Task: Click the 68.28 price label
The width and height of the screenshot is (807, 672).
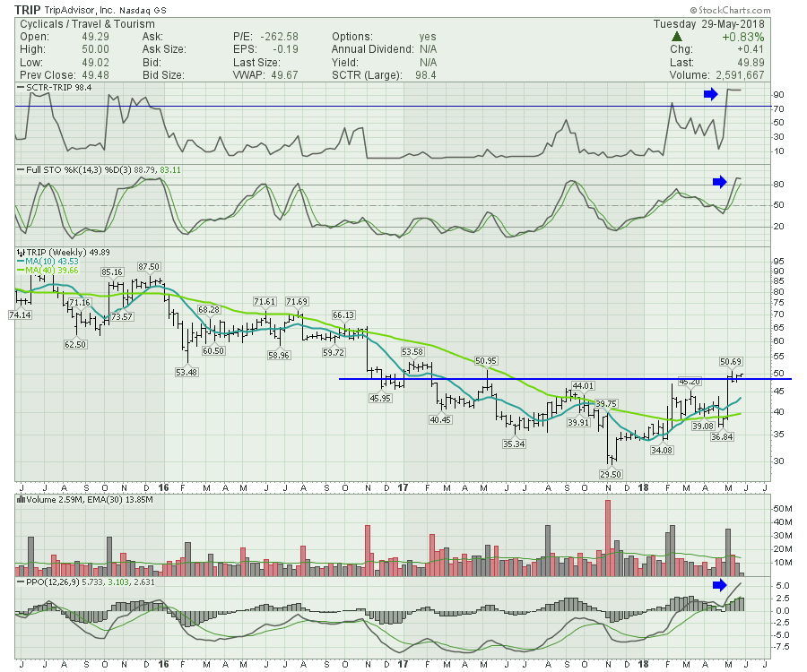Action: tap(209, 309)
